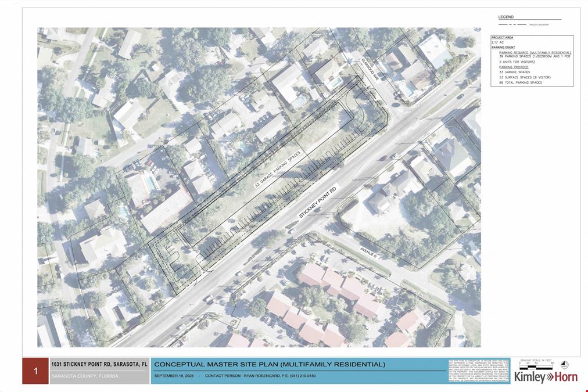Screen dimensions: 588x392
Task: Click the Sarasota County, Florida subtitle
Action: coord(85,376)
